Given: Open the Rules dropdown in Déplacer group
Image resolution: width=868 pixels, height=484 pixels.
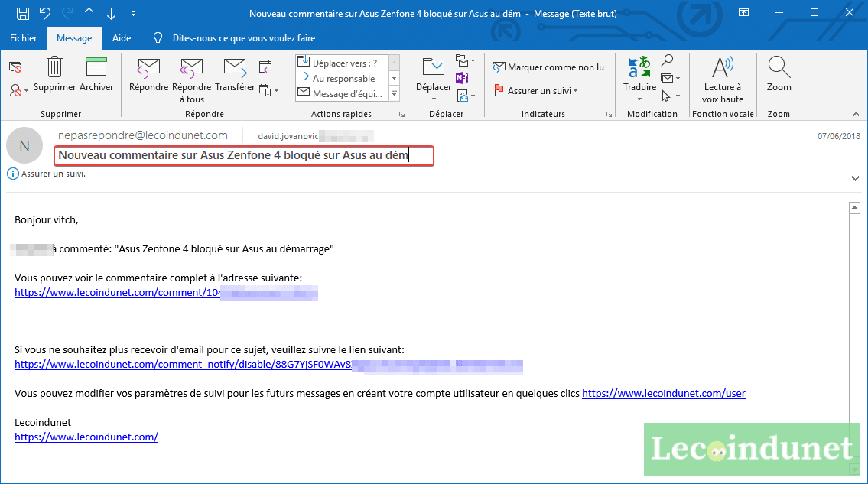Looking at the screenshot, I should [x=465, y=60].
